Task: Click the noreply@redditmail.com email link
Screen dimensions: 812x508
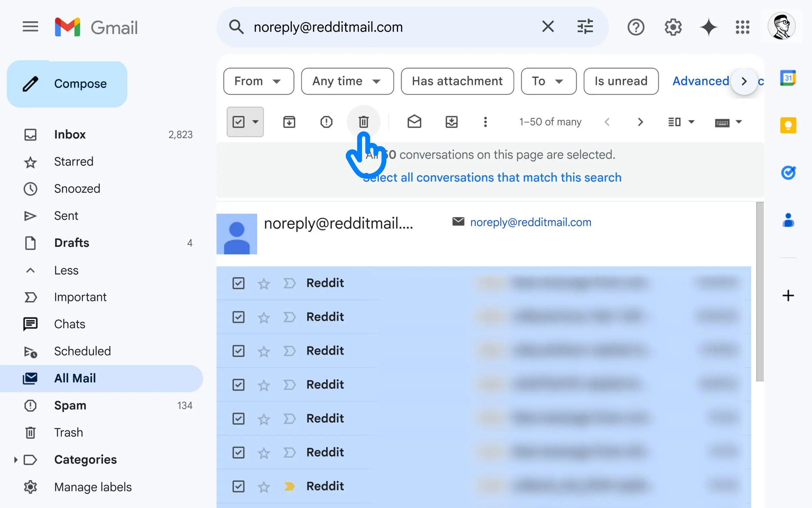Action: point(531,222)
